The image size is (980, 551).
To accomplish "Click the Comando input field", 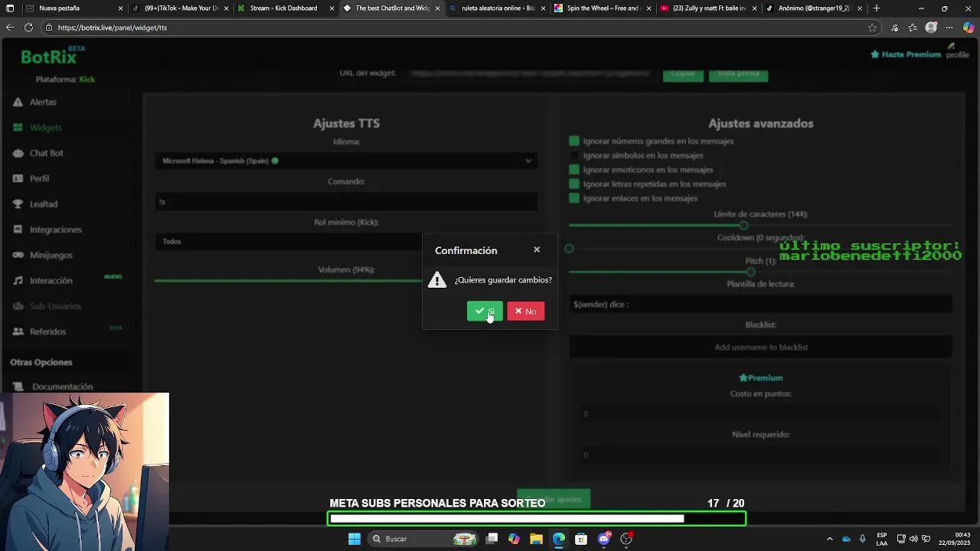I will click(346, 201).
